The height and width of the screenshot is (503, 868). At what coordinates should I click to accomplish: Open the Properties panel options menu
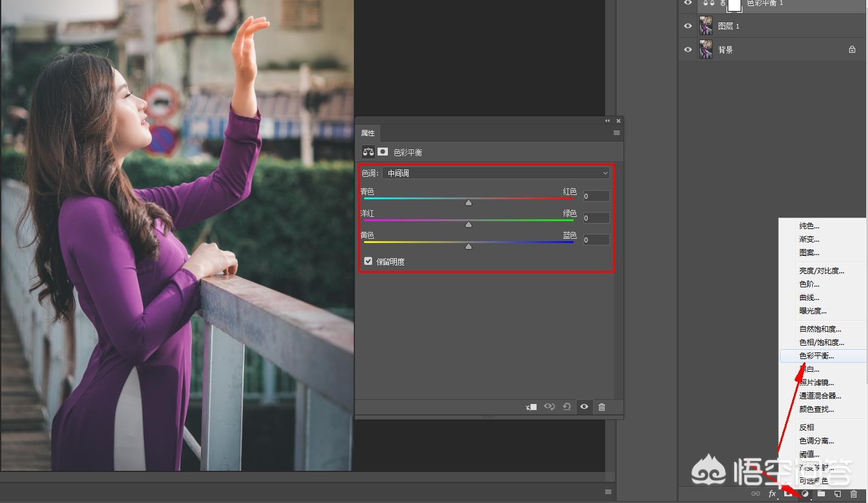pos(617,133)
